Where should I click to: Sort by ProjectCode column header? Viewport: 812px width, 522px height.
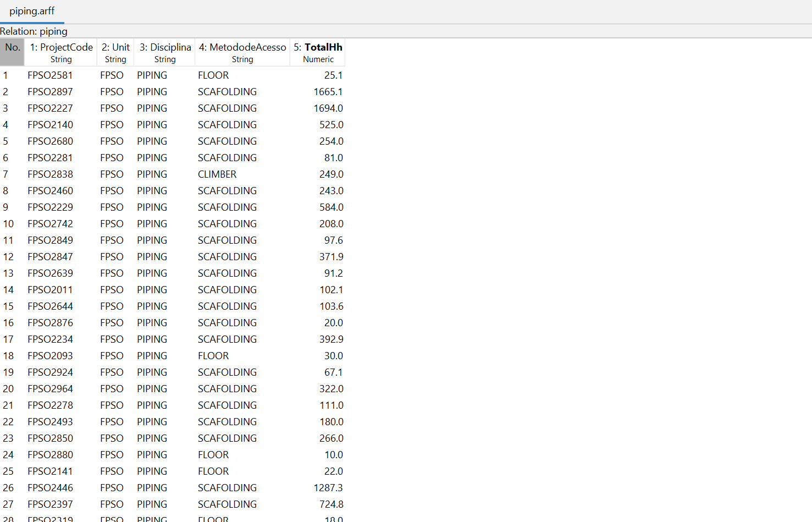point(61,52)
